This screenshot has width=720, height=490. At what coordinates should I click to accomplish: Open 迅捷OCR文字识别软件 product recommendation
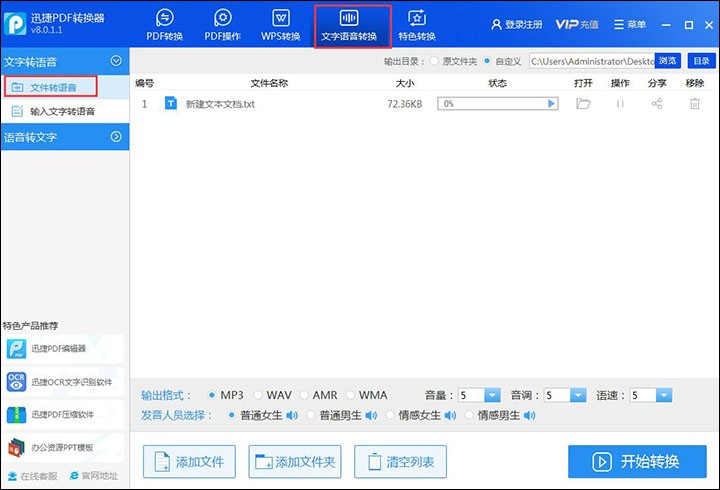tap(63, 382)
